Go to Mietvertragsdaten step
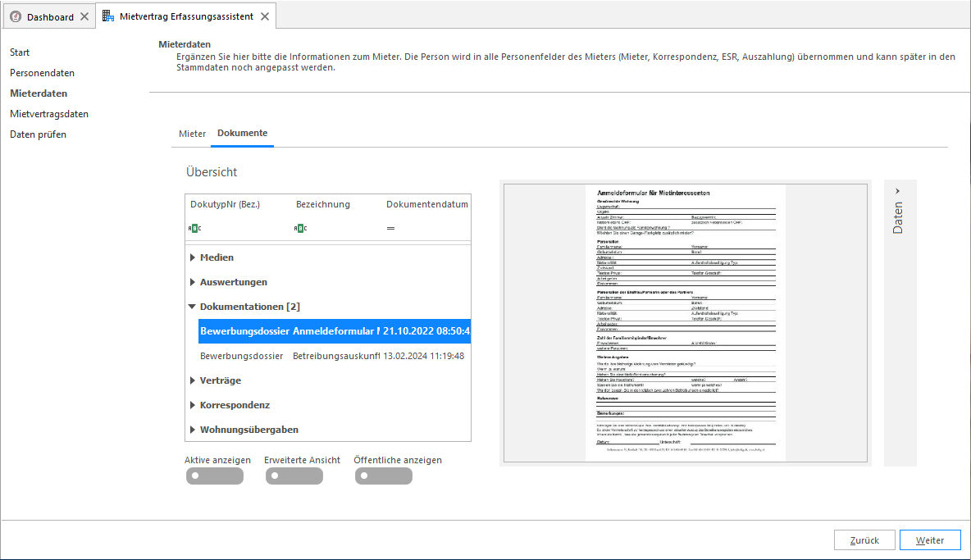 click(x=49, y=114)
